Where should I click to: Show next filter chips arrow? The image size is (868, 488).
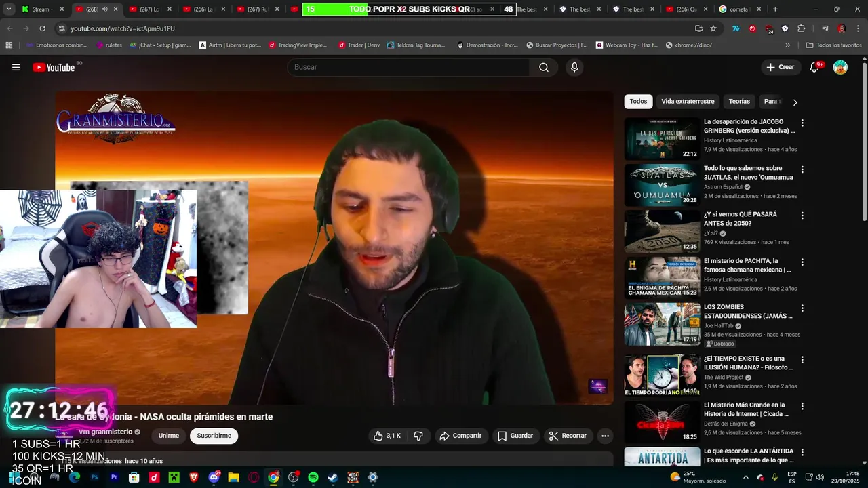coord(795,102)
